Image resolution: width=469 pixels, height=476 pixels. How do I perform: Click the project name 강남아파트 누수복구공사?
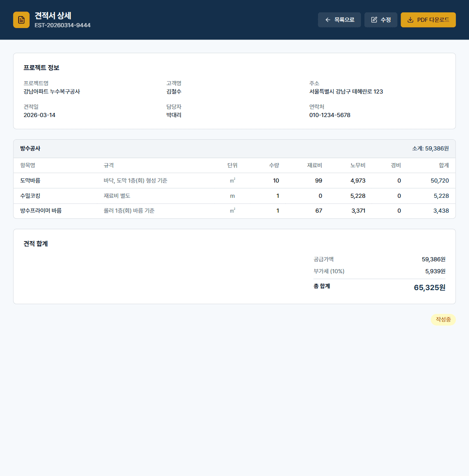click(52, 91)
